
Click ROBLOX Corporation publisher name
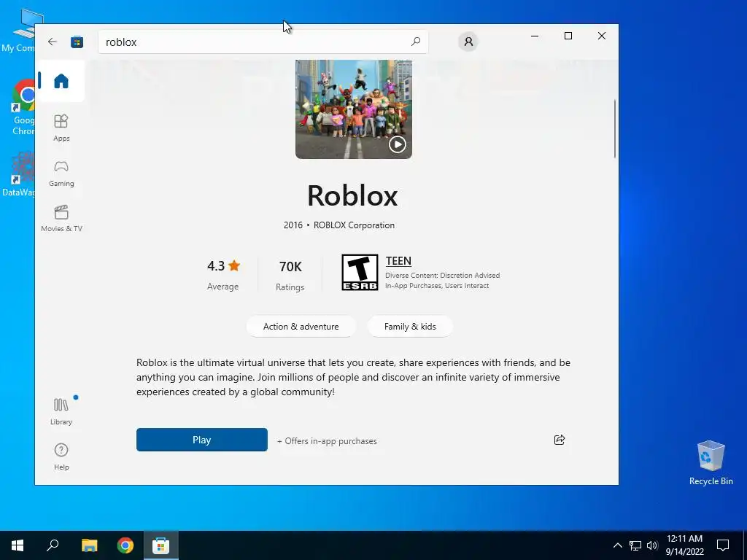[x=354, y=225]
